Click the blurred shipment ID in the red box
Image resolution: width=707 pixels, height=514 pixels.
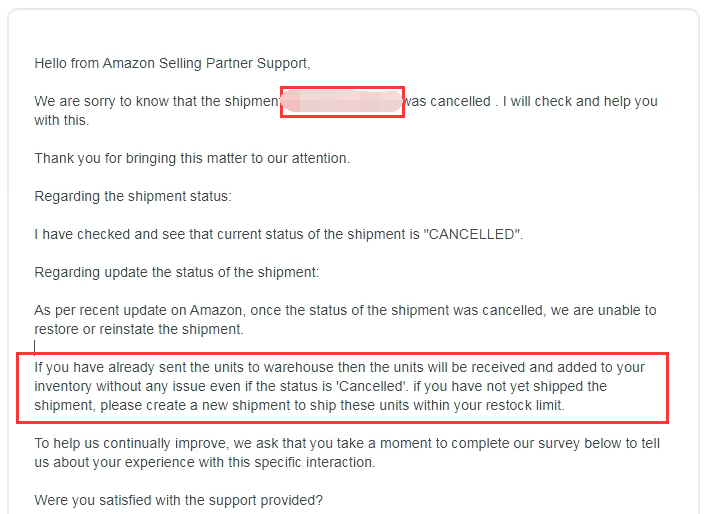pyautogui.click(x=342, y=102)
